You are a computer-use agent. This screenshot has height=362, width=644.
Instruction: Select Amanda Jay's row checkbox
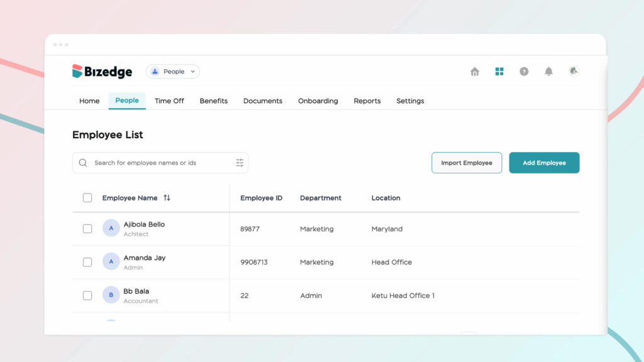pos(87,262)
